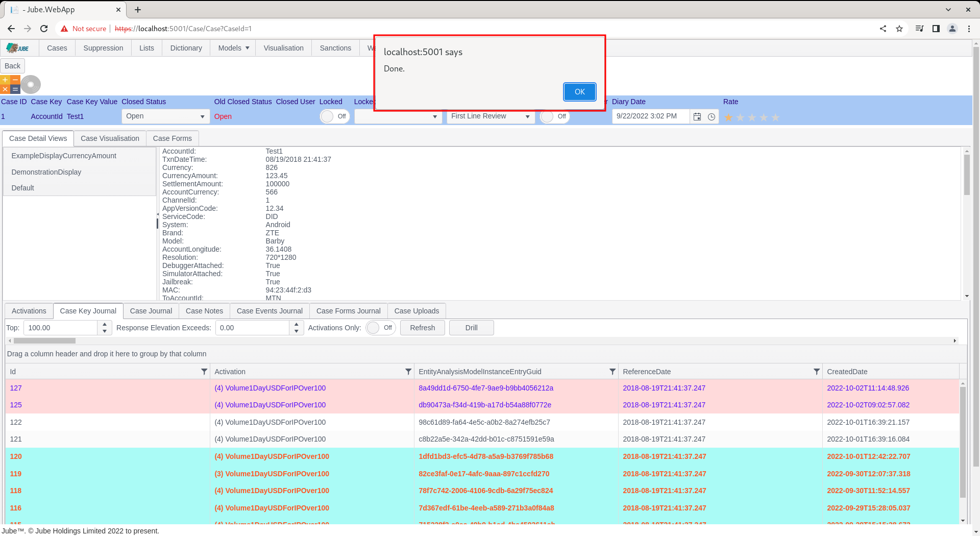The width and height of the screenshot is (980, 536).
Task: Switch to the Case Notes tab
Action: pos(204,311)
